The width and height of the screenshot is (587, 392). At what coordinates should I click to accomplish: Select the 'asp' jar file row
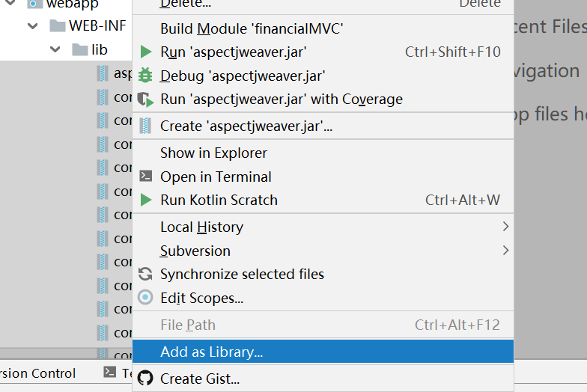[66, 73]
